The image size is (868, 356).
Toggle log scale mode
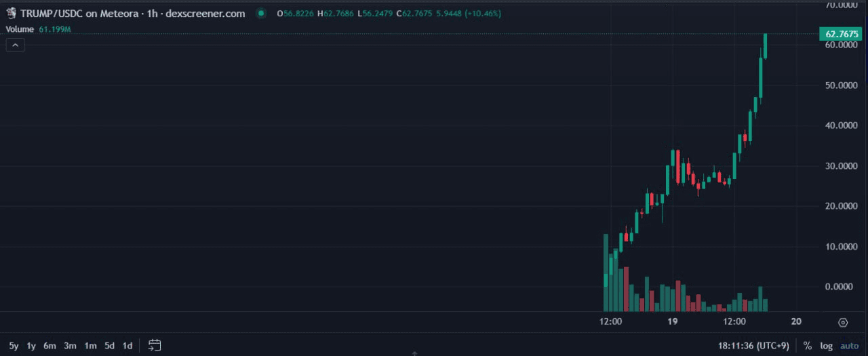pyautogui.click(x=826, y=346)
